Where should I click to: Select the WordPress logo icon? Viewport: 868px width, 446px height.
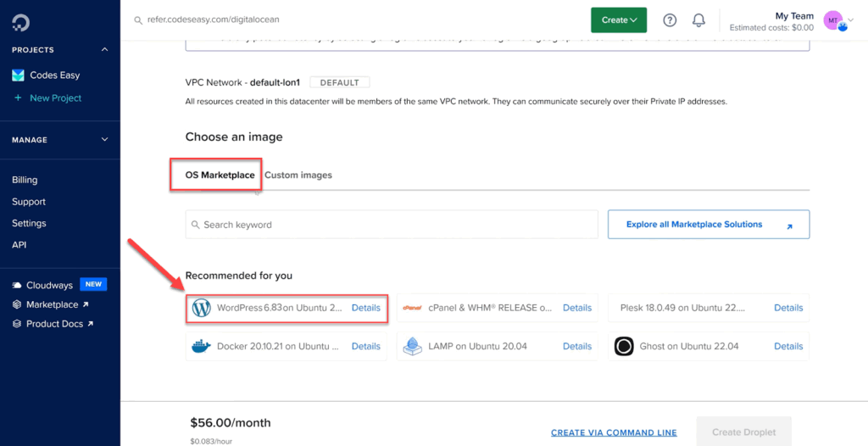click(201, 308)
